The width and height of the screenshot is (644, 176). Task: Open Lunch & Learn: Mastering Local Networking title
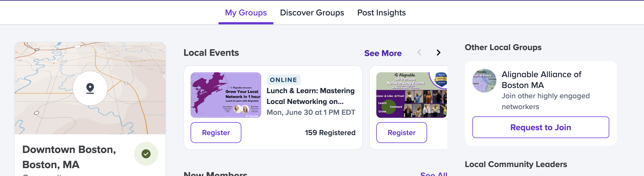pyautogui.click(x=311, y=96)
